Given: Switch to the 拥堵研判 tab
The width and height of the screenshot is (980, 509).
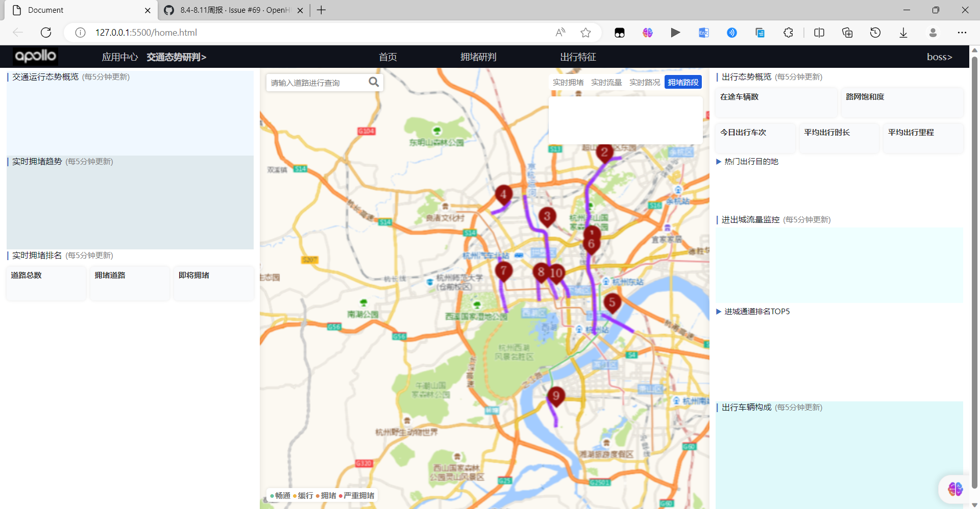Looking at the screenshot, I should click(x=478, y=57).
